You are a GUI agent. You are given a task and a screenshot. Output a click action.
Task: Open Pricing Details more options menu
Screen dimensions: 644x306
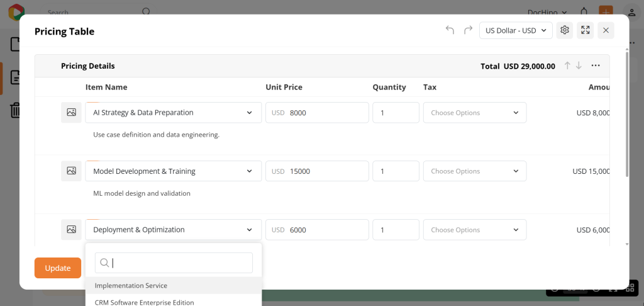click(596, 65)
